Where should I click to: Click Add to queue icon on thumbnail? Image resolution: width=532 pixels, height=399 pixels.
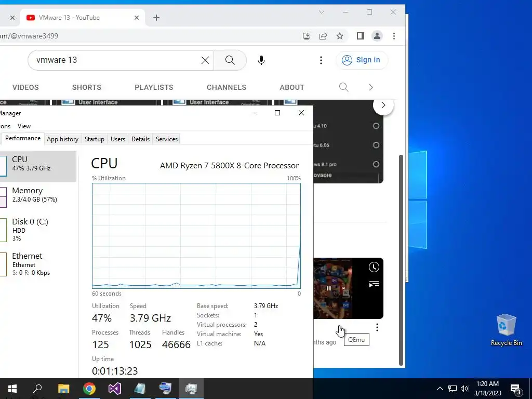[x=374, y=284]
